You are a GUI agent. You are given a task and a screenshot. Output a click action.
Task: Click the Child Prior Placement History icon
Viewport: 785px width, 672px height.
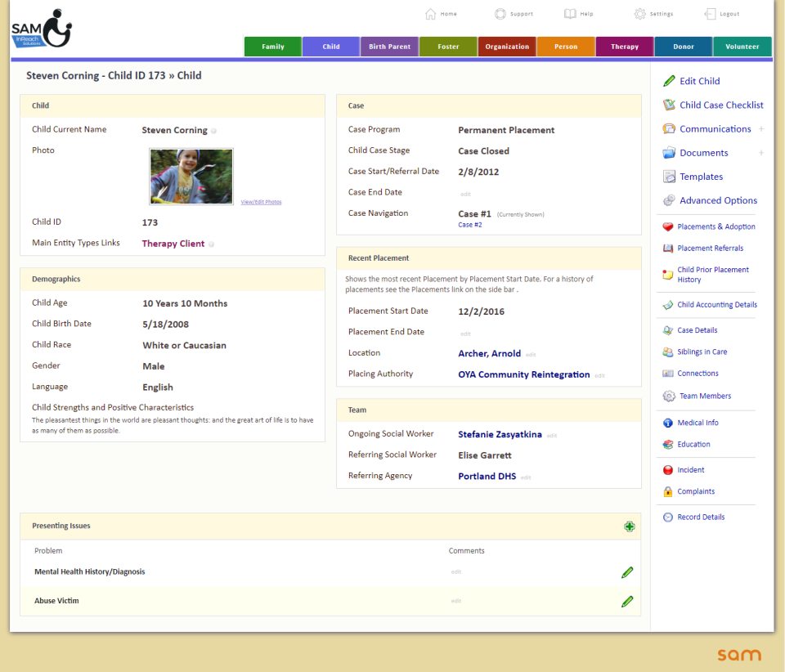(668, 275)
